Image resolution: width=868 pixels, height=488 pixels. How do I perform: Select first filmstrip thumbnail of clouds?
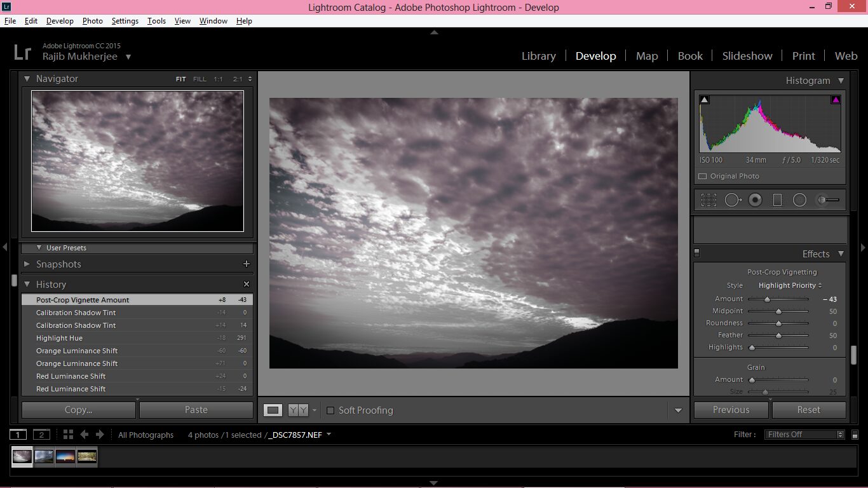point(22,456)
